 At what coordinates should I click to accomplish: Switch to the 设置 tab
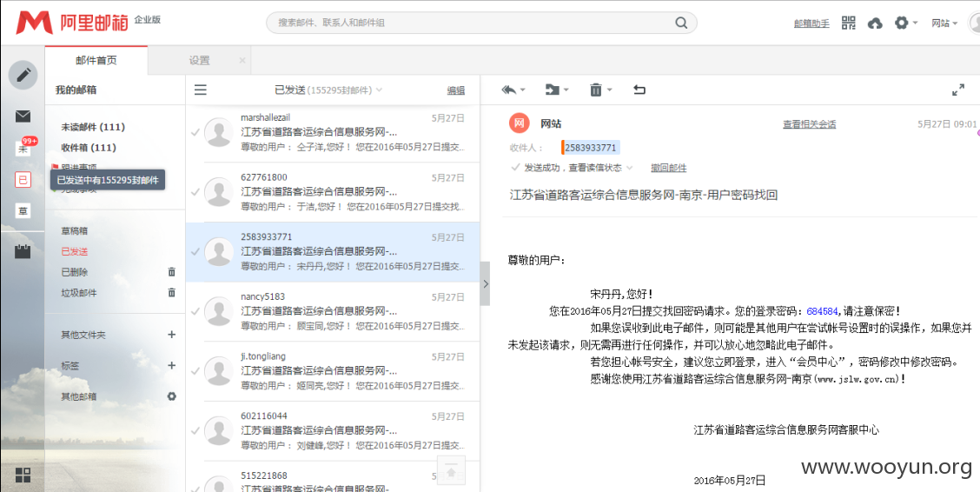[199, 61]
